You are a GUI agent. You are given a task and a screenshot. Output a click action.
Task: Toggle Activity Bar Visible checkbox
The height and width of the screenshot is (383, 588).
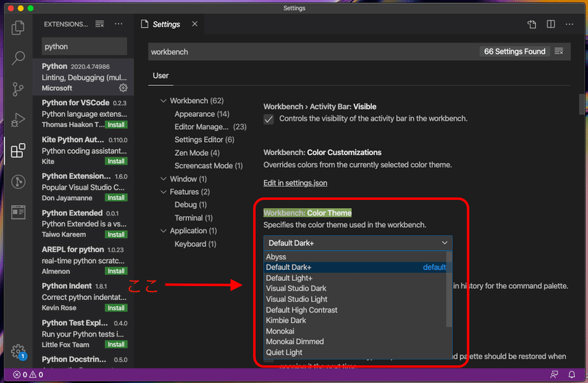[269, 119]
